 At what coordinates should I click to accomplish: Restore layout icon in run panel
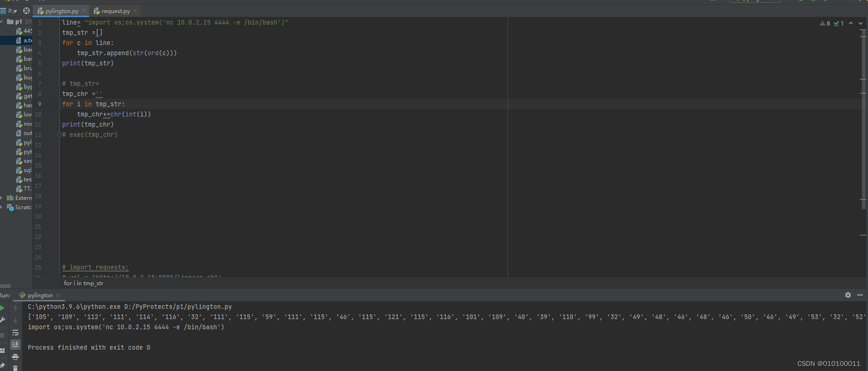(2, 351)
